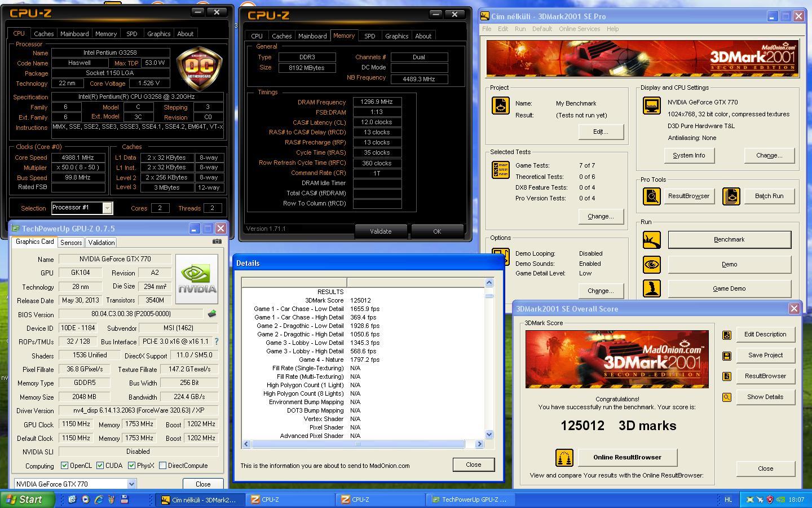Click the Game Demo joystick icon
812x508 pixels.
[x=652, y=288]
